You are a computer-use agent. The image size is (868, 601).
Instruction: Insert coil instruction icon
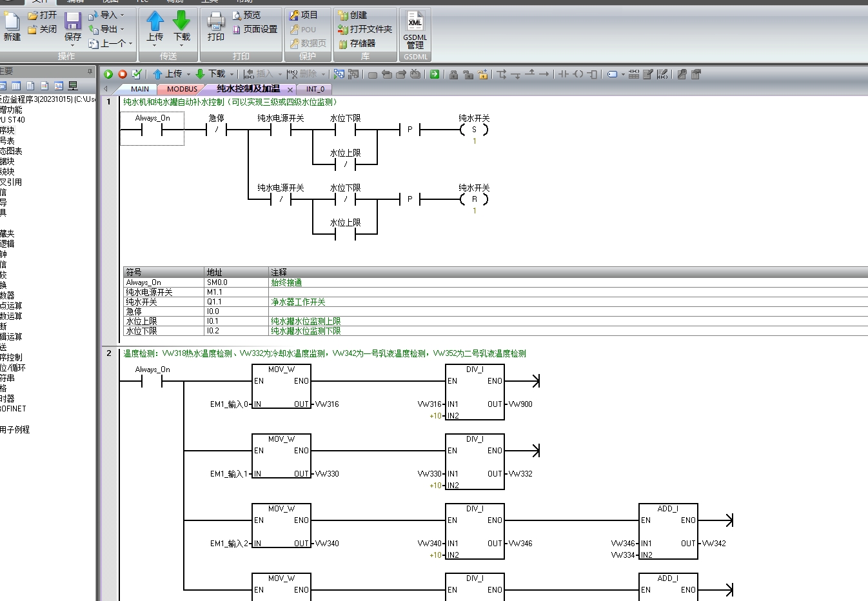point(578,74)
